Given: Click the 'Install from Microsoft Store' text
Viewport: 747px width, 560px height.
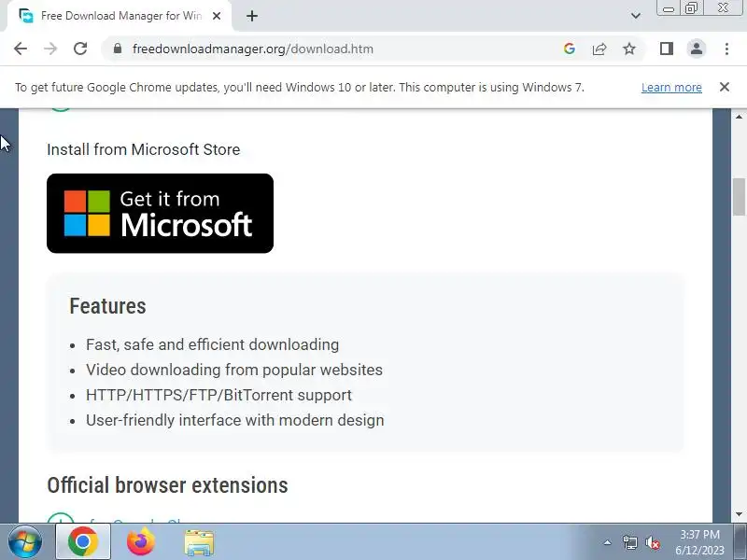Looking at the screenshot, I should click(144, 149).
